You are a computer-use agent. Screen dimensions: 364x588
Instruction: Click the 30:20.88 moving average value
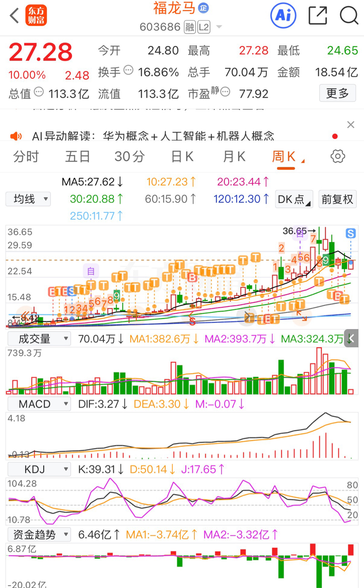(97, 199)
